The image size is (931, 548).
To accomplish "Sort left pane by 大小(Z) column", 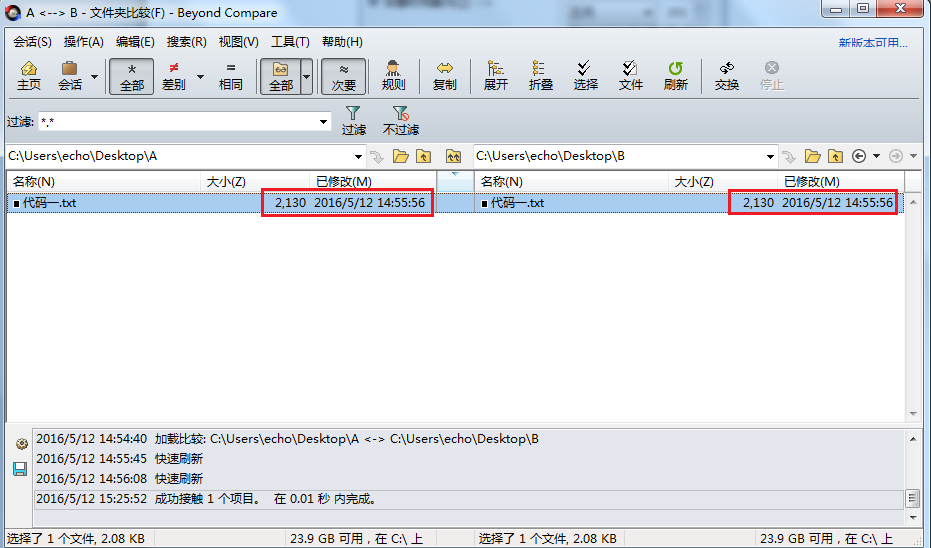I will (x=255, y=182).
